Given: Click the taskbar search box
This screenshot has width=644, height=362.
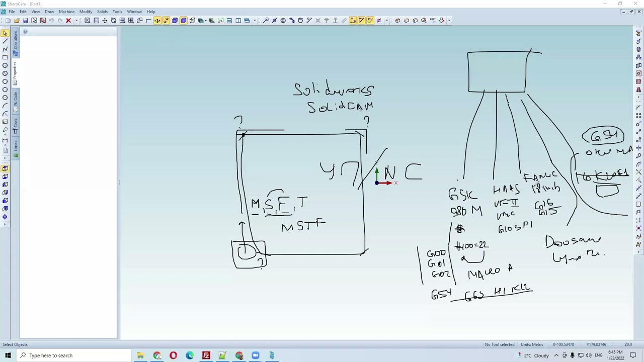Looking at the screenshot, I should click(75, 355).
